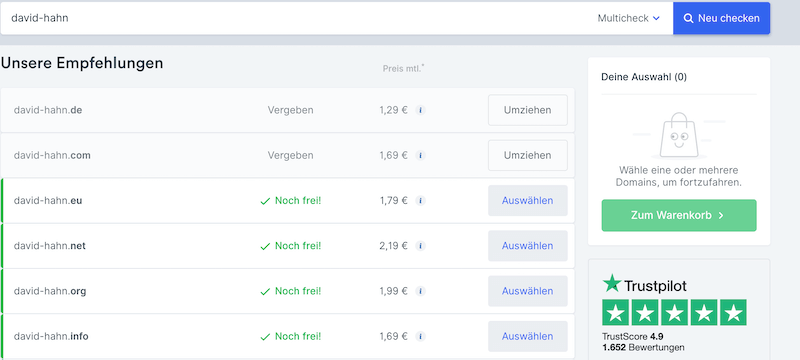Click the 1.652 Bewertungen text

point(643,347)
